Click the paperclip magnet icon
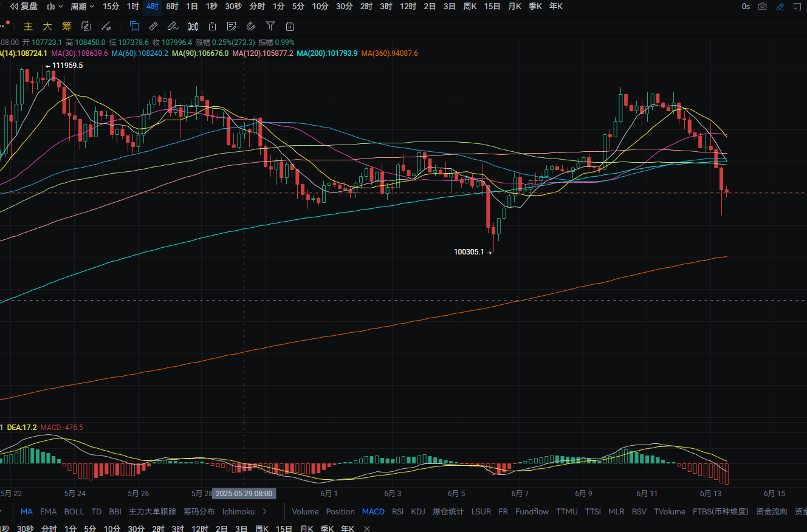Viewport: 807px width, 532px height. tap(251, 26)
